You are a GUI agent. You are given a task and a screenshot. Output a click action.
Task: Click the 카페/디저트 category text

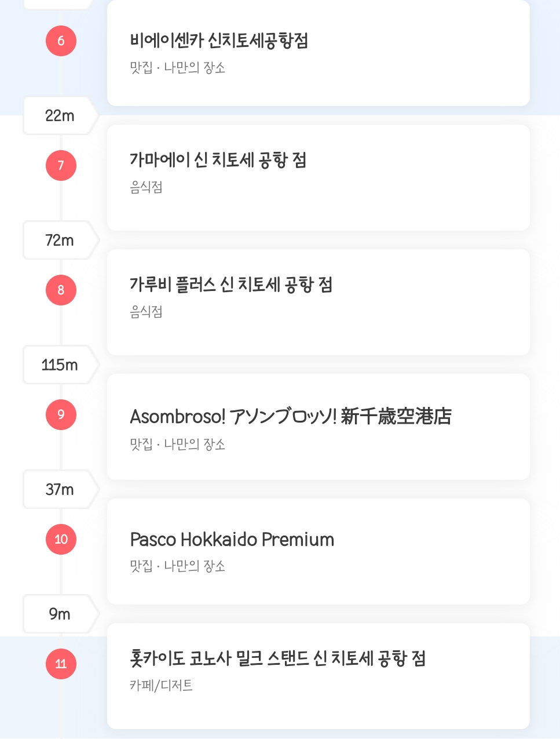click(161, 685)
